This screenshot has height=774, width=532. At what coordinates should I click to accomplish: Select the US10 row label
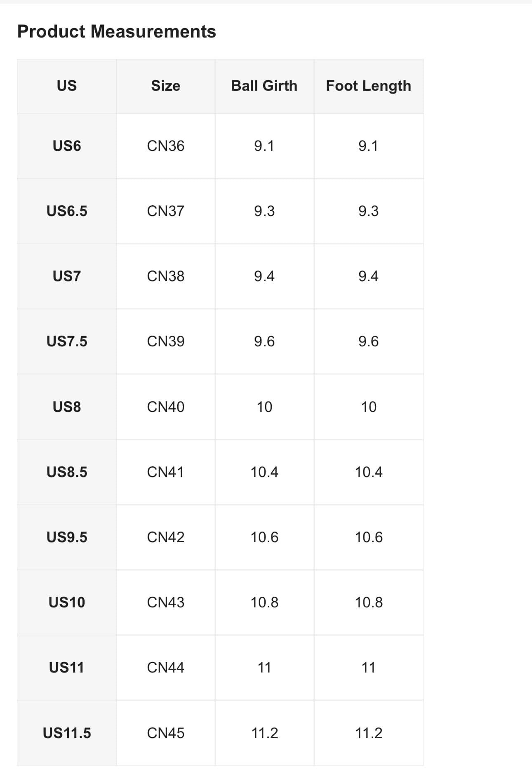pos(66,602)
